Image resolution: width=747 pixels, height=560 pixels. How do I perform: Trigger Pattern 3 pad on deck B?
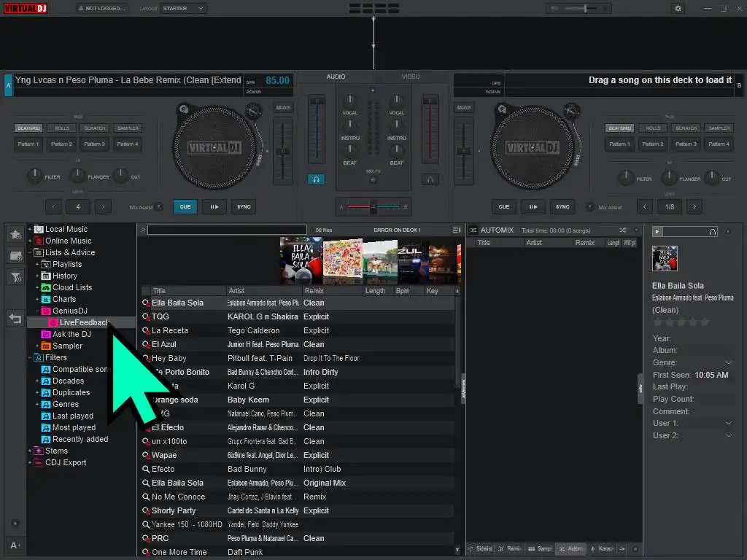point(686,144)
